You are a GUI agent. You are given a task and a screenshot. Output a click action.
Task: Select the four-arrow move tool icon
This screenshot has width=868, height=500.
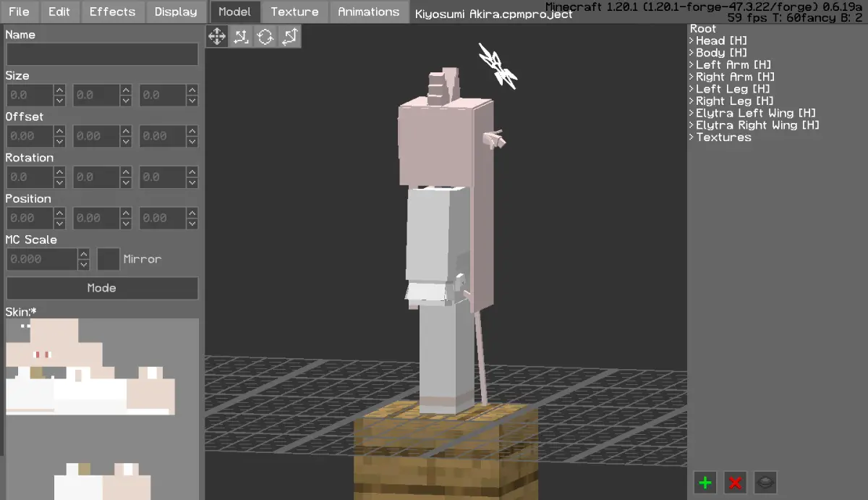[x=217, y=37]
